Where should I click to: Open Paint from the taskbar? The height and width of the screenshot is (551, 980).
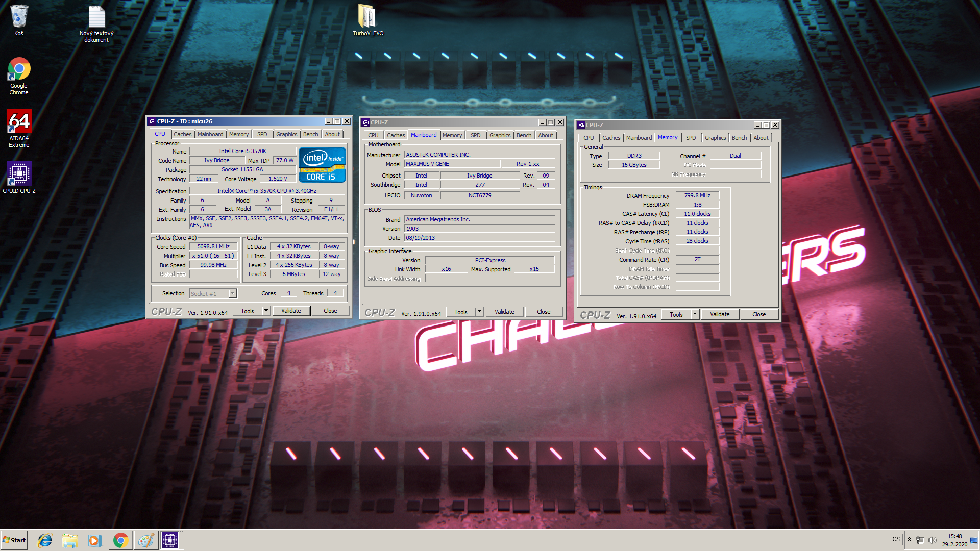[146, 540]
